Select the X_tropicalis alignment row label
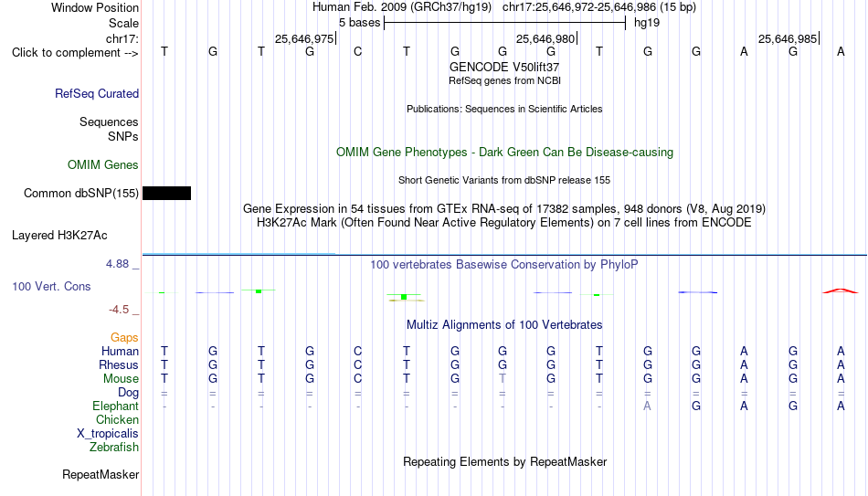The width and height of the screenshot is (868, 496). tap(108, 434)
